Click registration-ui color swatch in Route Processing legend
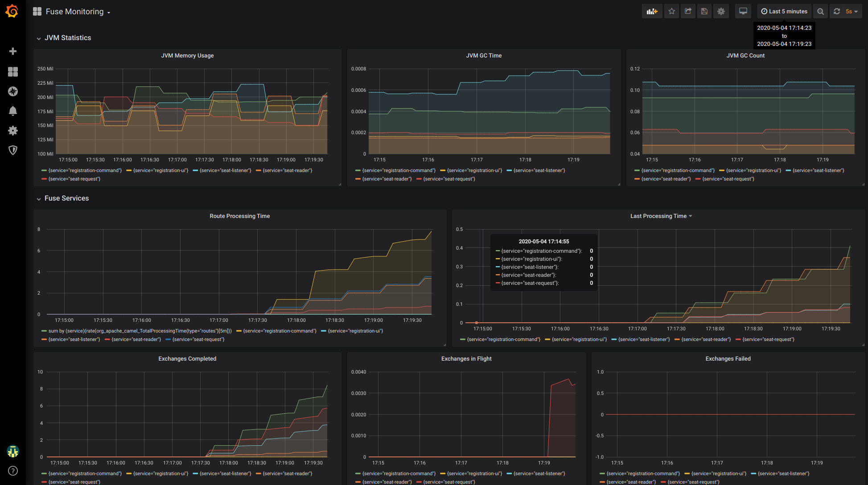This screenshot has width=868, height=485. click(x=324, y=331)
